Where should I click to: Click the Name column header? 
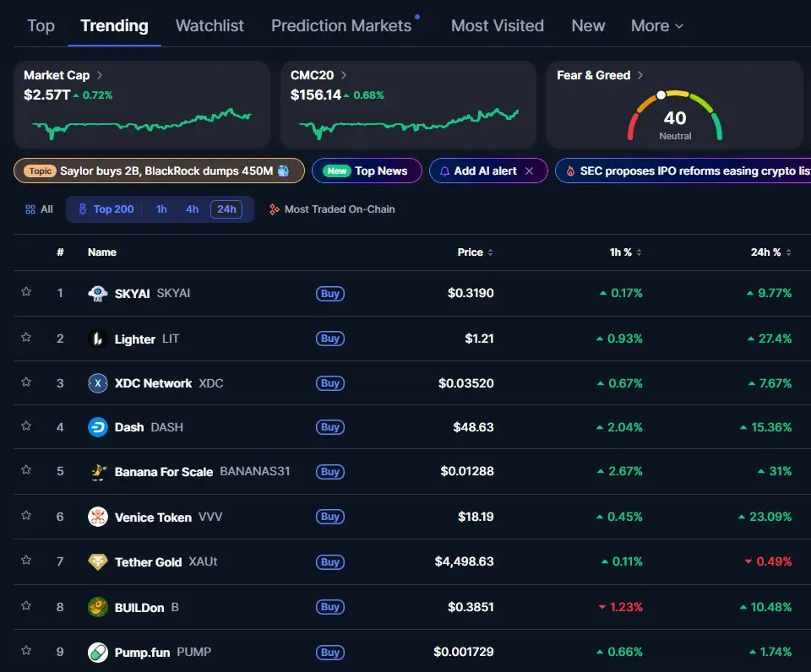click(x=102, y=252)
